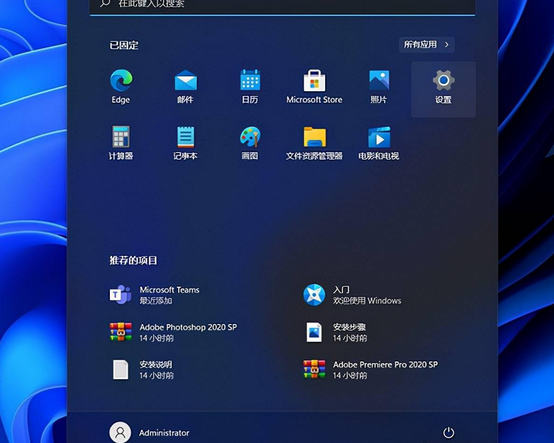Click the Administrator user avatar
The height and width of the screenshot is (443, 554).
point(120,432)
